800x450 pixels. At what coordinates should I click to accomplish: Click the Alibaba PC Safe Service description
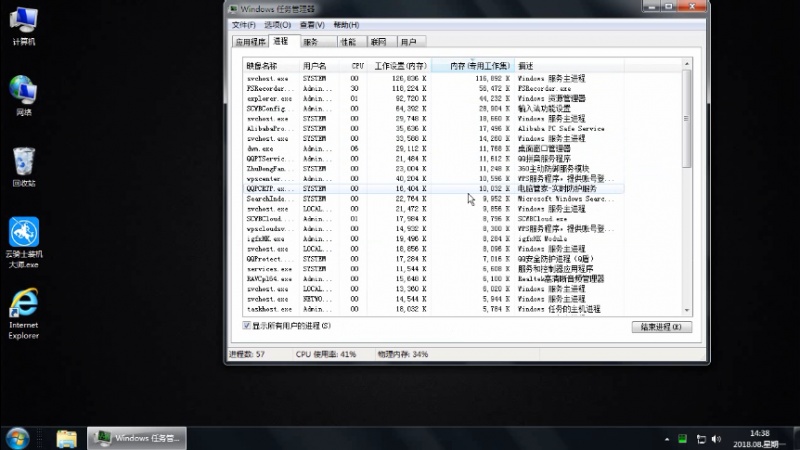pos(561,129)
